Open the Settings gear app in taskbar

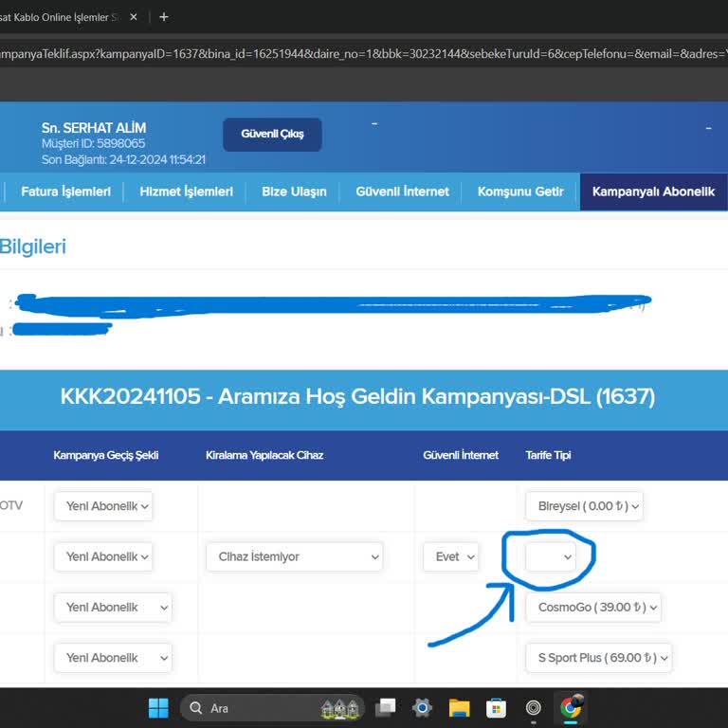[422, 708]
